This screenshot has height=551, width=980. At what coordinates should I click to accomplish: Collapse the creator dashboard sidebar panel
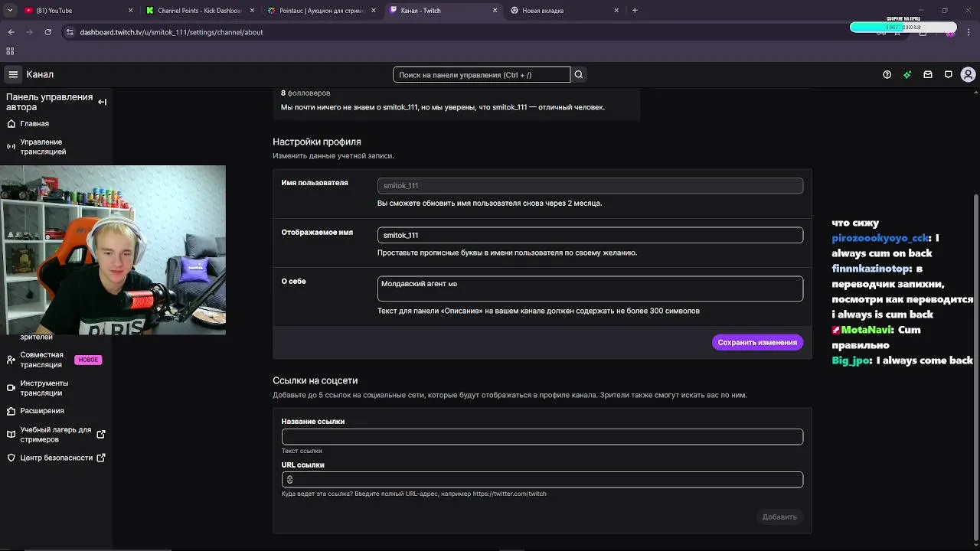pyautogui.click(x=102, y=102)
